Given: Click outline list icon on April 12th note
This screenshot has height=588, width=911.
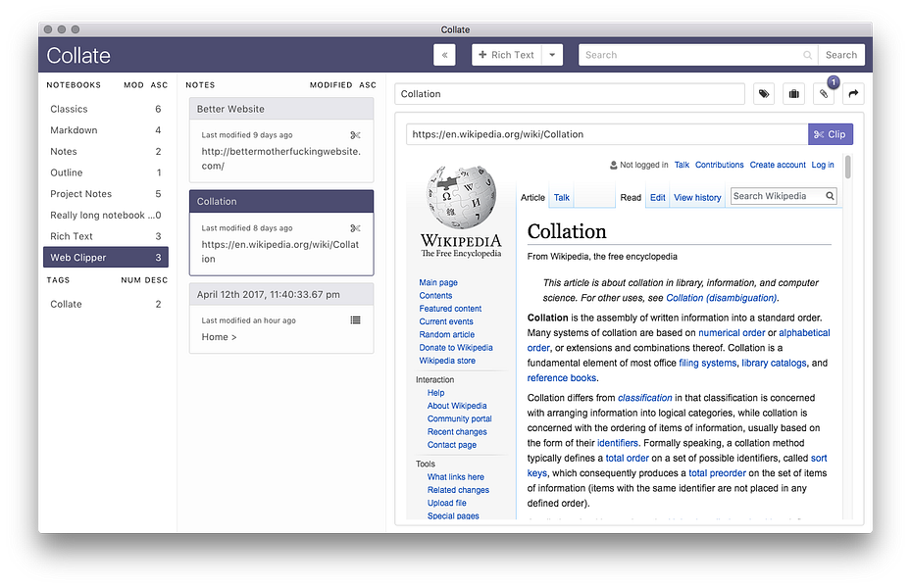Looking at the screenshot, I should (356, 319).
